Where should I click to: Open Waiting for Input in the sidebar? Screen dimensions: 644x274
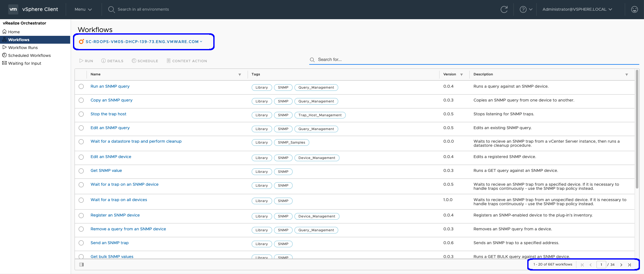tap(25, 63)
